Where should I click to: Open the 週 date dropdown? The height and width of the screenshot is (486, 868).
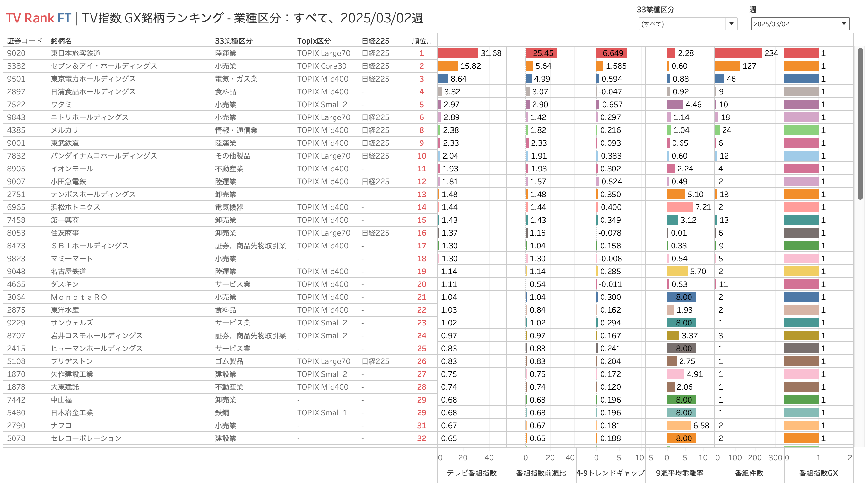point(799,24)
